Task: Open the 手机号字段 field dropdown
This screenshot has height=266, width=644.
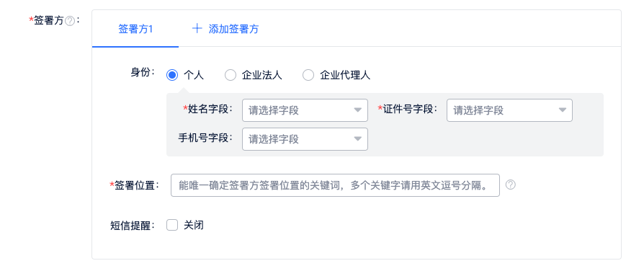Action: click(x=305, y=139)
